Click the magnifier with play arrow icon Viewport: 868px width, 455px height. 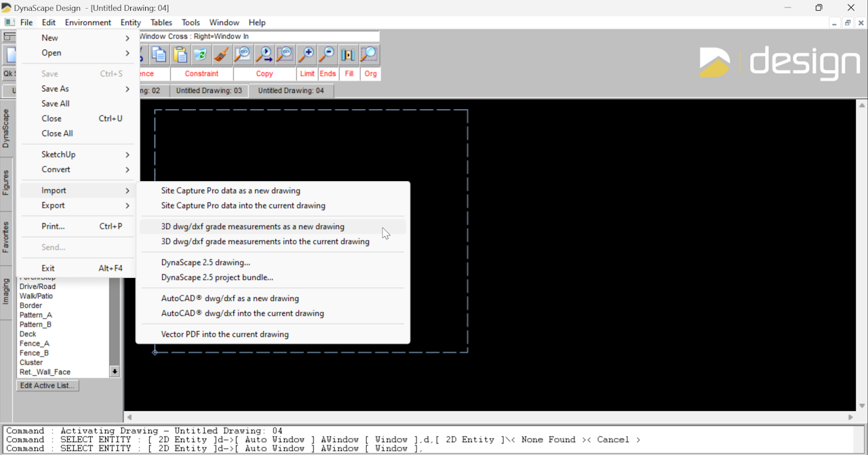(x=264, y=54)
